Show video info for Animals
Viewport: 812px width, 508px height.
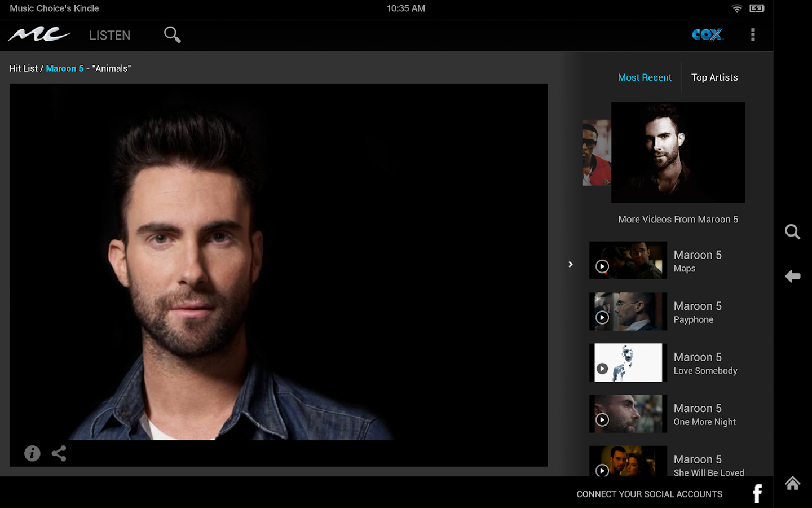(x=32, y=453)
